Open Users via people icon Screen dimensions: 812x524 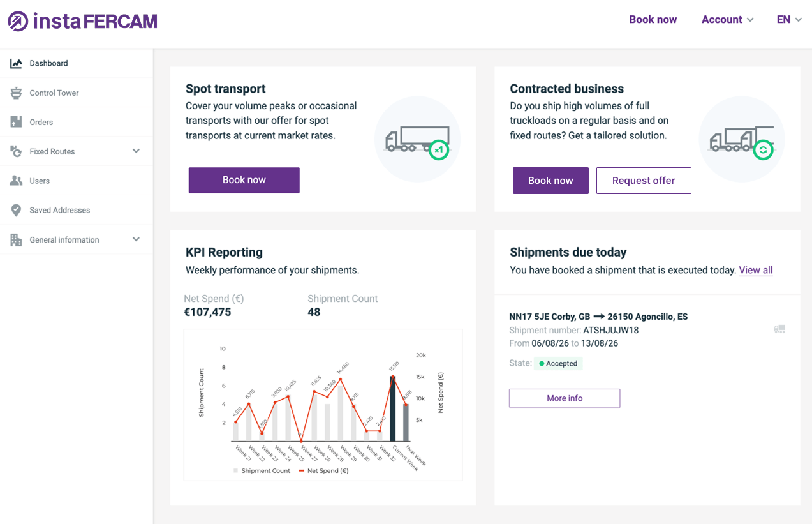click(16, 181)
